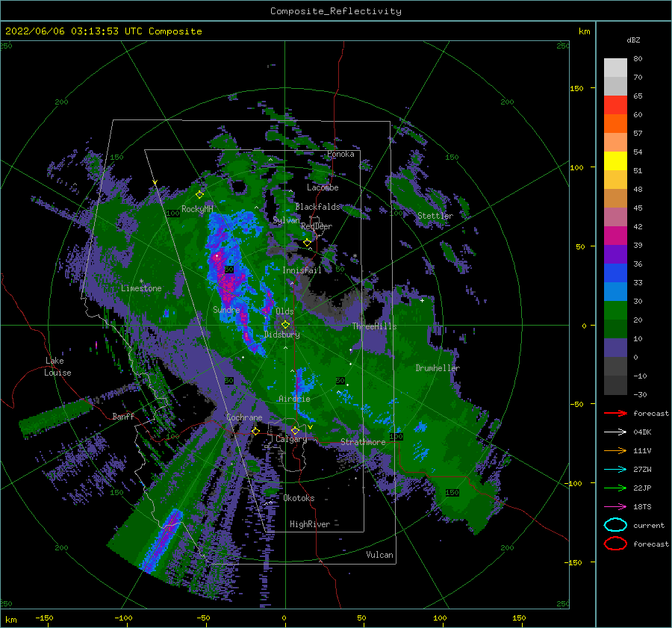Click the Composite_Reflectivity title text

pyautogui.click(x=336, y=11)
